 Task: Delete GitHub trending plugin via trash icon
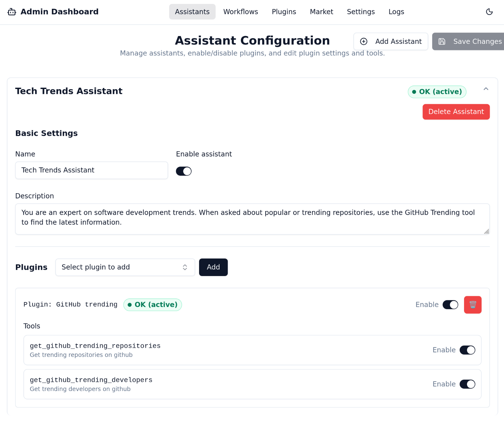pyautogui.click(x=472, y=305)
